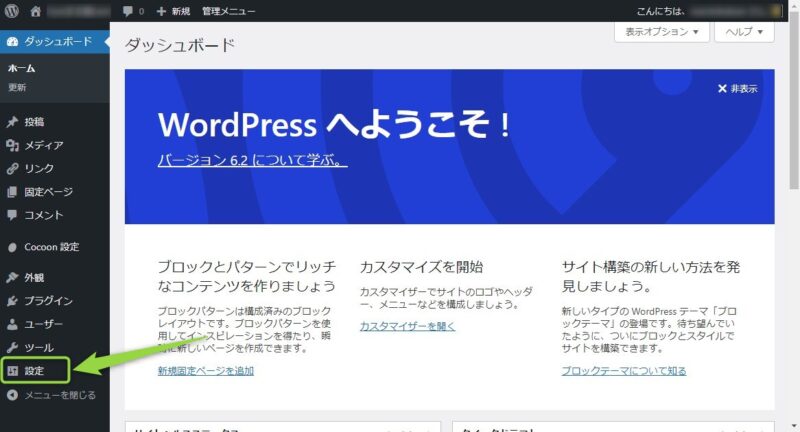Open 固定ページ menu label
Screen dimensions: 800x432
[x=48, y=192]
